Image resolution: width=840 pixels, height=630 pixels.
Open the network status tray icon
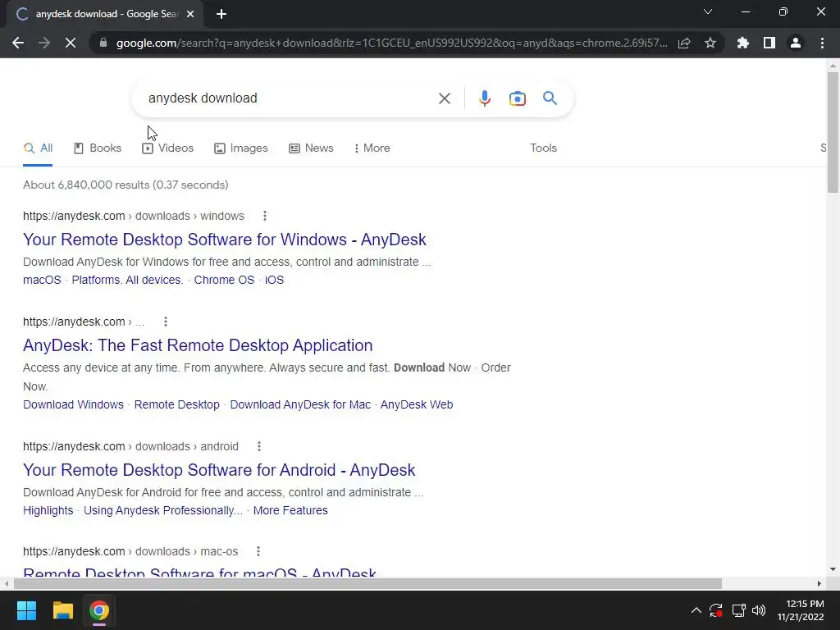point(739,610)
